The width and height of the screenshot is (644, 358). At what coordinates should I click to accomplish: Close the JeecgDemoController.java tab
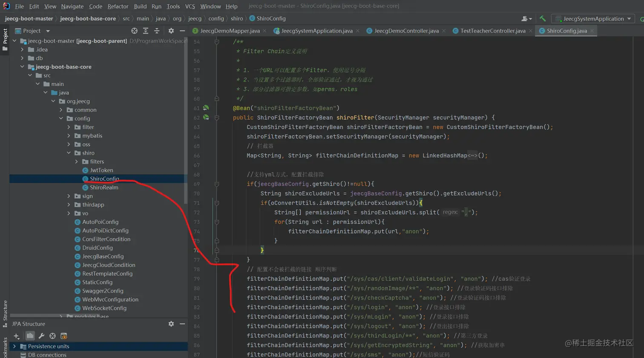click(443, 31)
